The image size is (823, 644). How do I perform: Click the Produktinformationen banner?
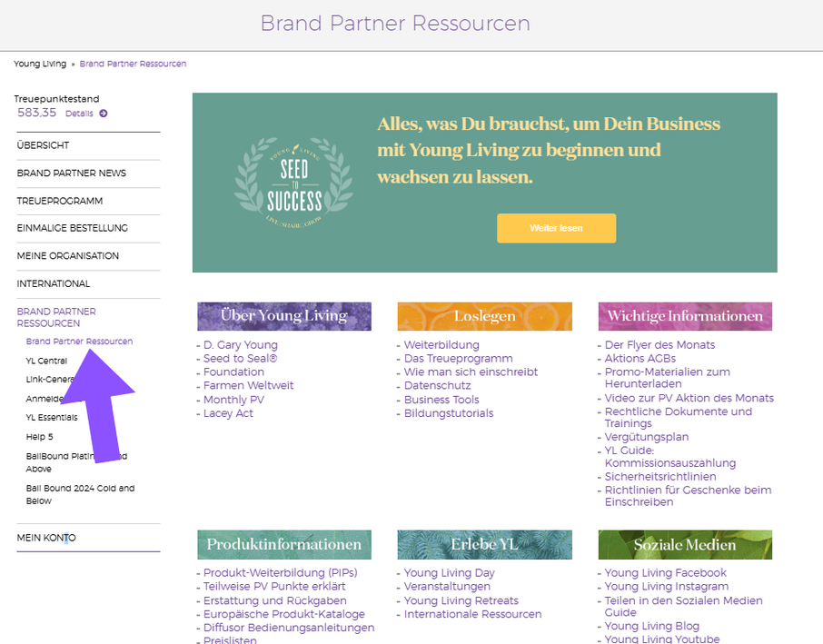point(284,544)
